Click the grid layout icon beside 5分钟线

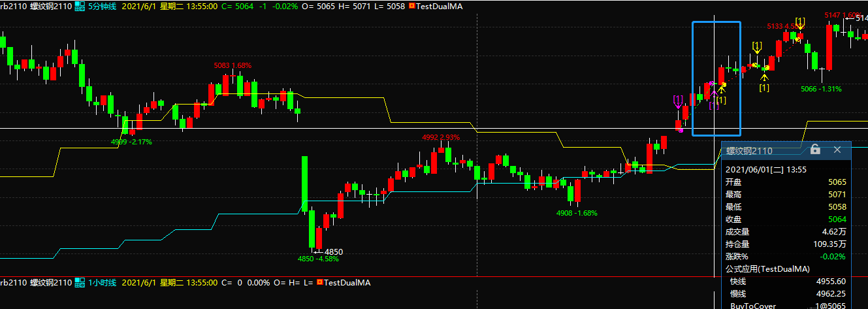(x=79, y=5)
